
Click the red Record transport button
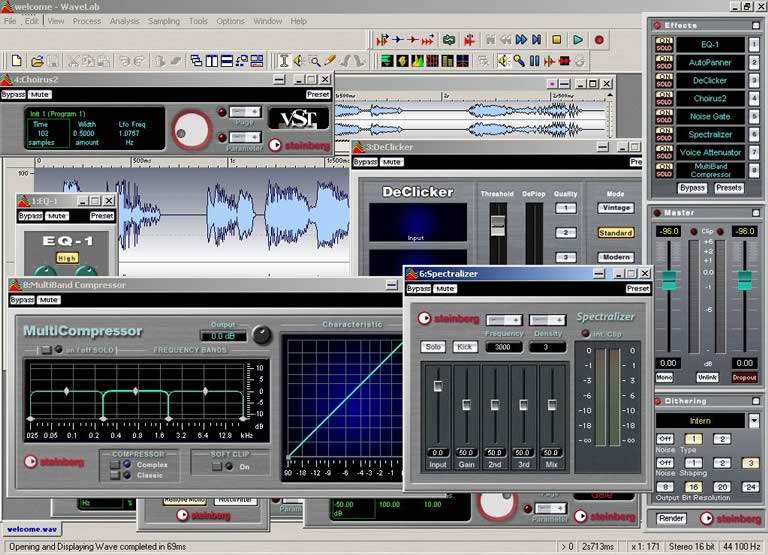599,40
